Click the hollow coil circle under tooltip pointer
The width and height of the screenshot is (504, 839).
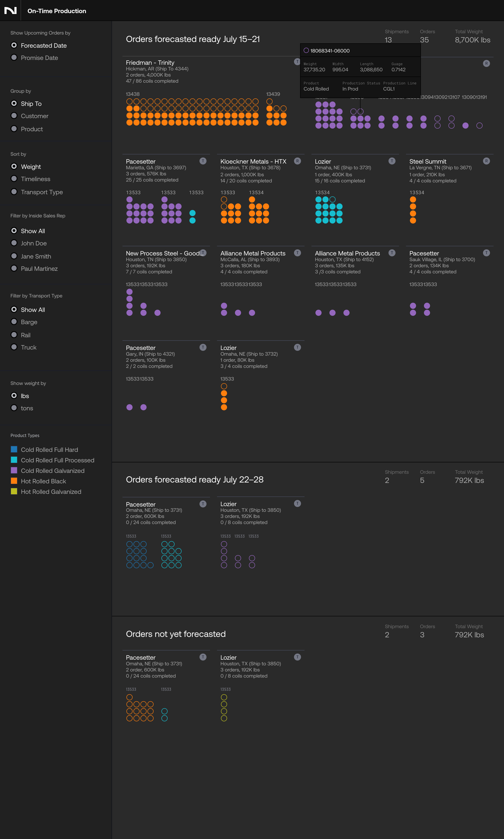coord(360,111)
